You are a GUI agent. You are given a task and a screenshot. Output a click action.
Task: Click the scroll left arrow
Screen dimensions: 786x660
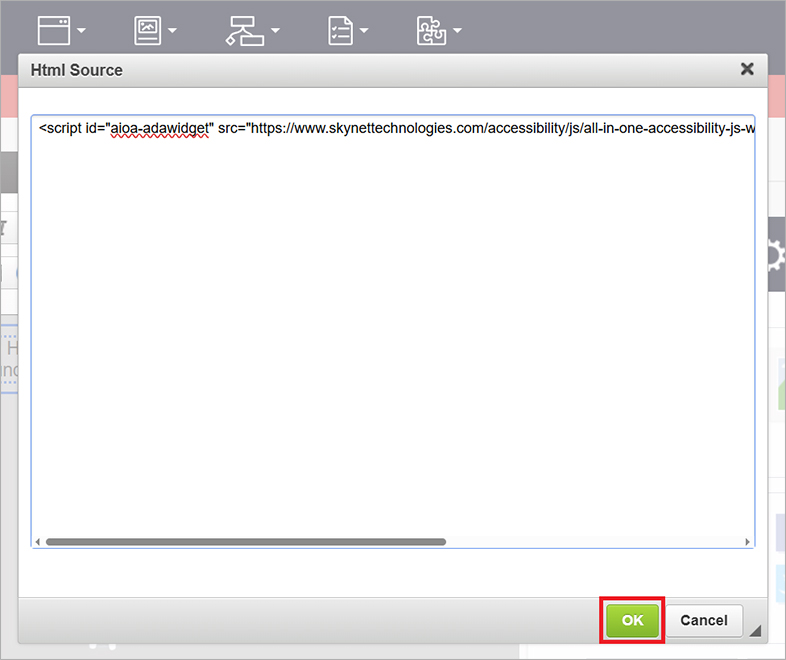pos(38,542)
